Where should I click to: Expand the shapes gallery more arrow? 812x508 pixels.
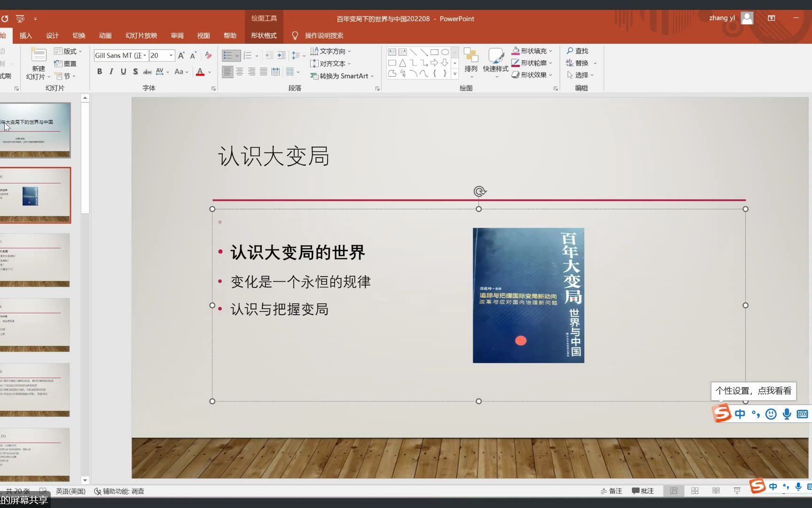click(455, 74)
